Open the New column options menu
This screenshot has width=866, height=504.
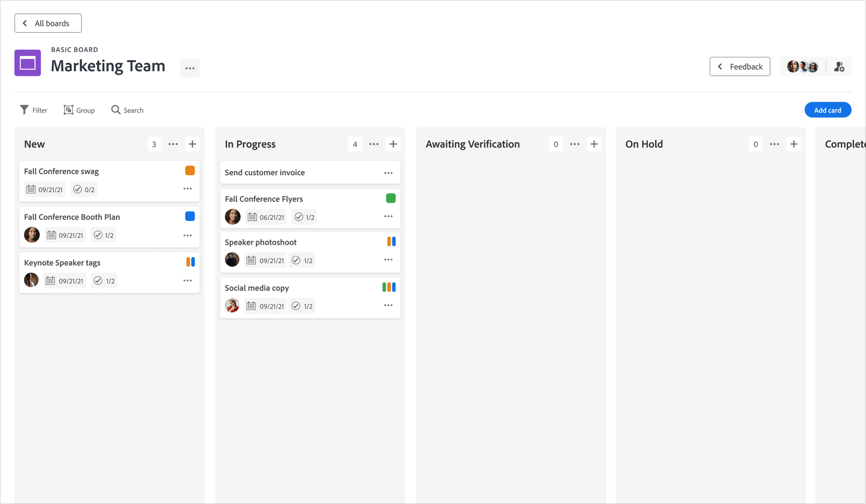coord(173,144)
